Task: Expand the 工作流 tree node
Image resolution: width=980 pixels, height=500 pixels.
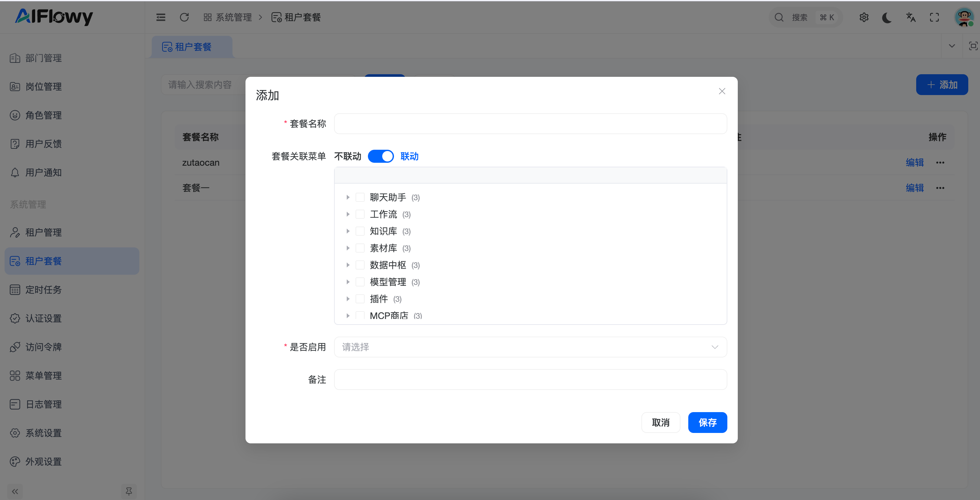Action: 348,214
